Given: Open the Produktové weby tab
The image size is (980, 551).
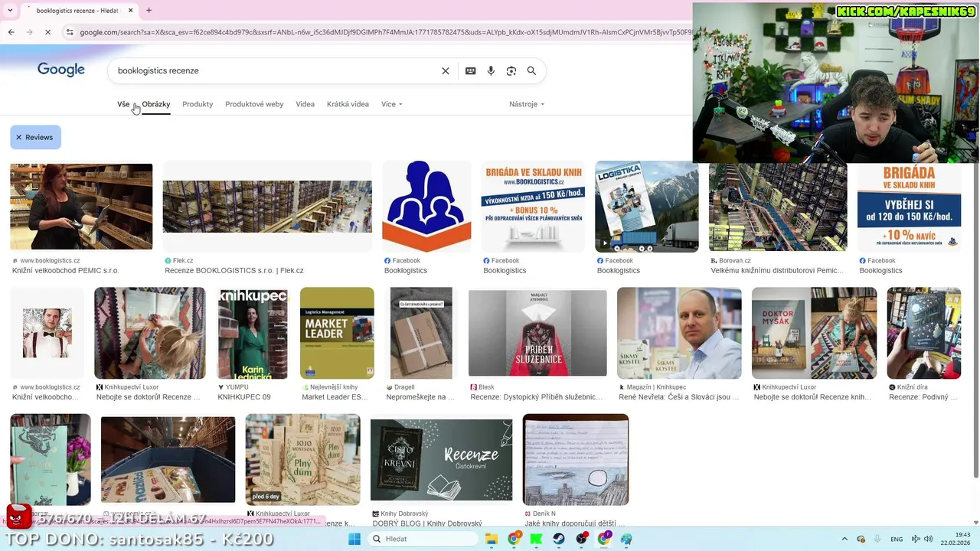Looking at the screenshot, I should (254, 104).
